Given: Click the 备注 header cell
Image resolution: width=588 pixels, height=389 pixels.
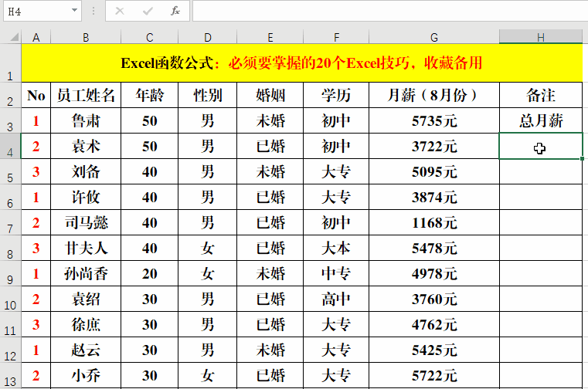Looking at the screenshot, I should pyautogui.click(x=541, y=95).
